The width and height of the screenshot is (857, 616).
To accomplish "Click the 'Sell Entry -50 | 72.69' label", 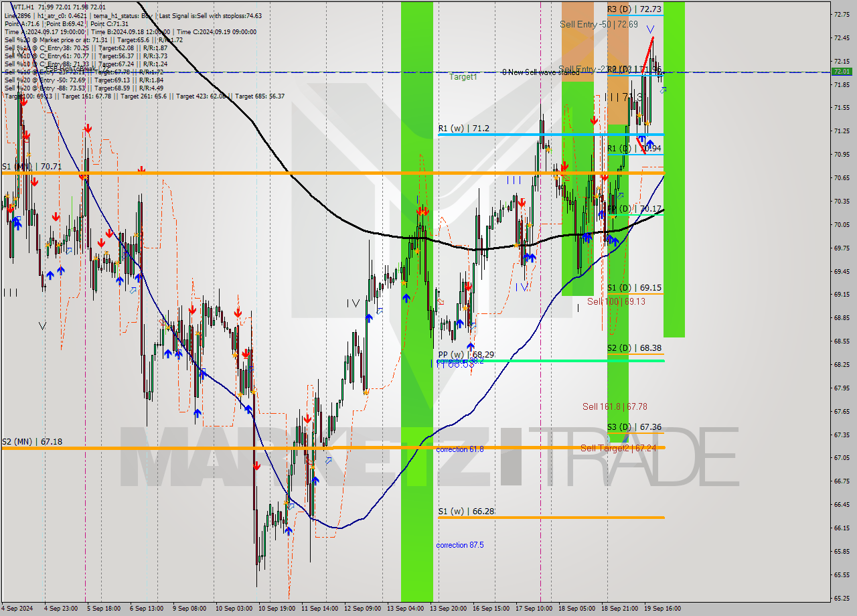I will pyautogui.click(x=599, y=24).
